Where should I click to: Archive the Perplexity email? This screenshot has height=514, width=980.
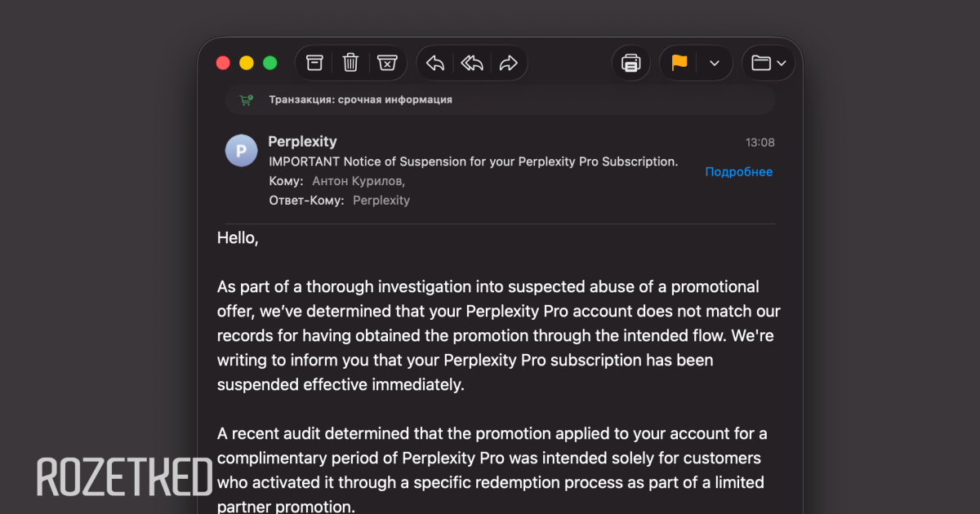pyautogui.click(x=314, y=63)
